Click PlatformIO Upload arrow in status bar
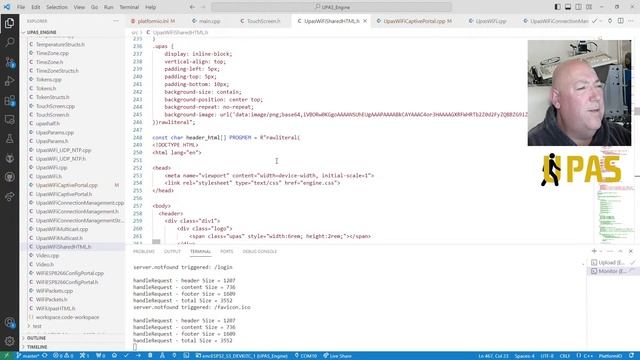Image resolution: width=640 pixels, height=360 pixels. [138, 356]
